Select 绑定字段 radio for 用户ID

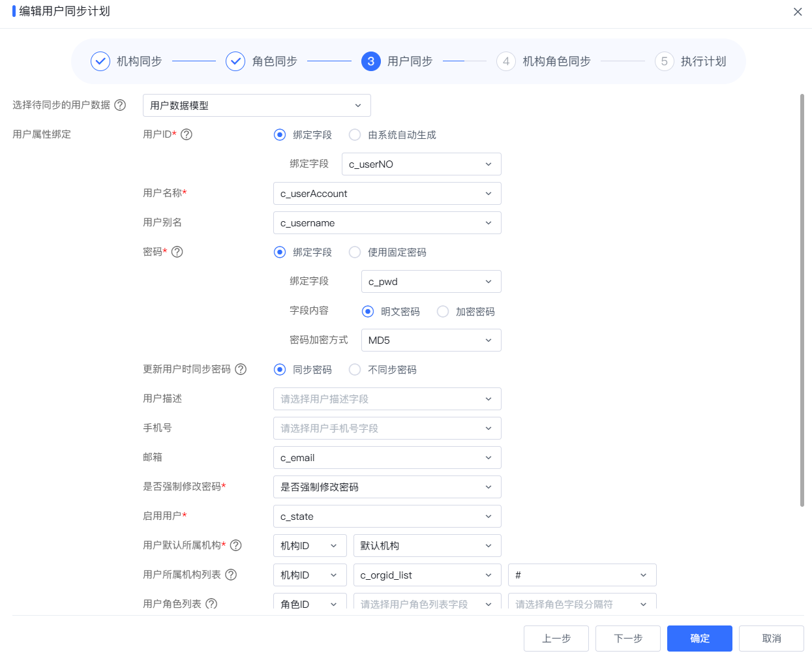[x=280, y=135]
